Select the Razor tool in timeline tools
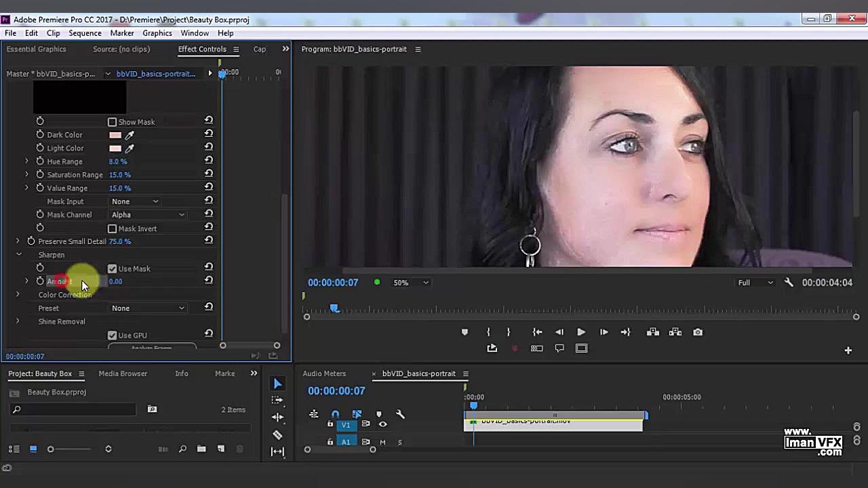 [x=277, y=434]
